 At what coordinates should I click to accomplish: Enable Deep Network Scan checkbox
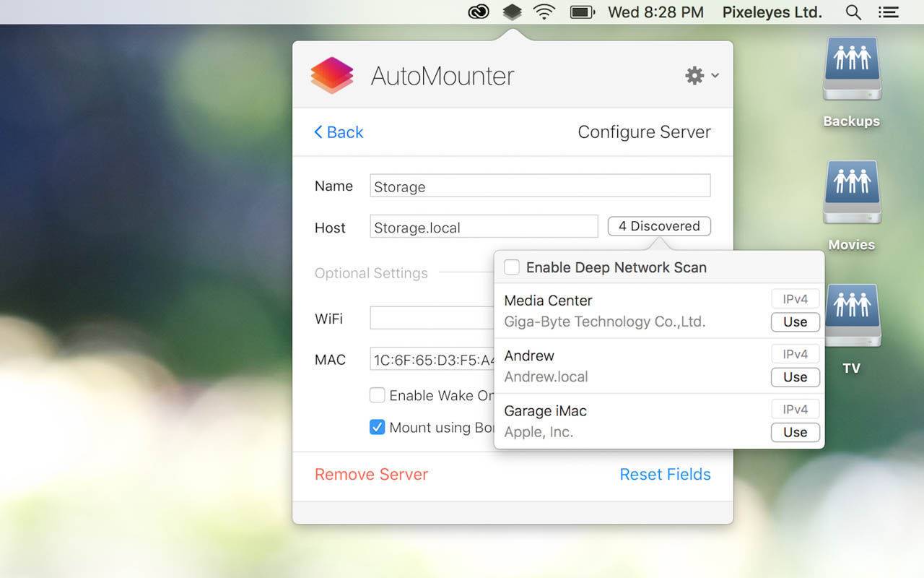point(512,267)
